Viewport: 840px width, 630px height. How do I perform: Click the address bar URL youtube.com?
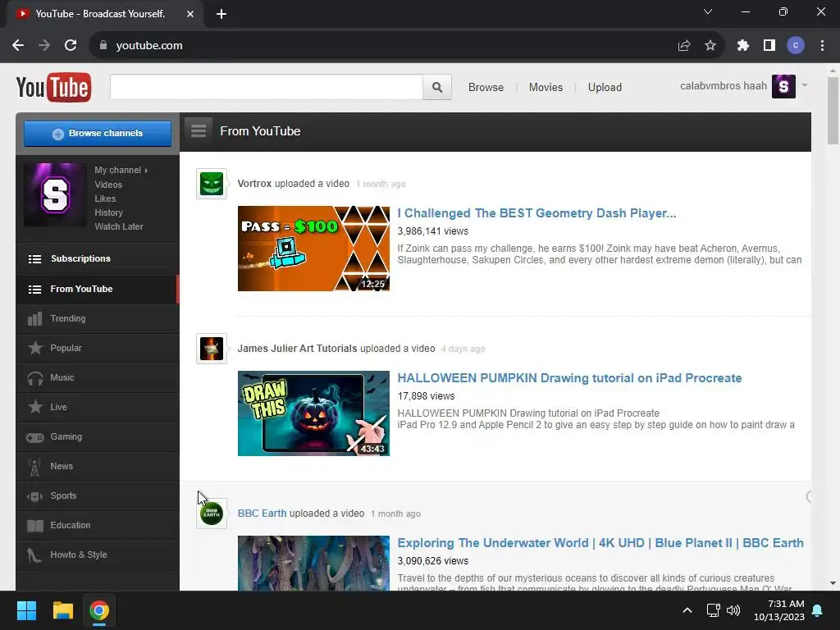pyautogui.click(x=149, y=46)
